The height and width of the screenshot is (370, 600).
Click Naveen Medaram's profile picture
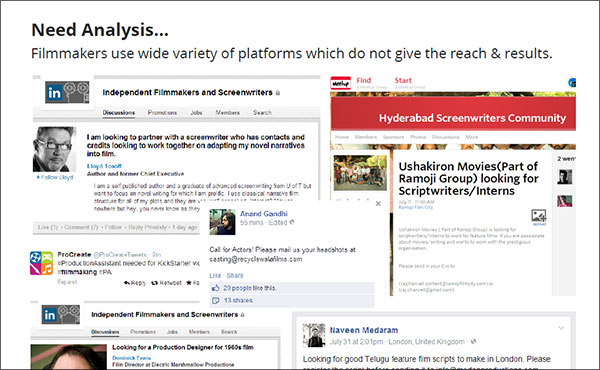pos(314,335)
